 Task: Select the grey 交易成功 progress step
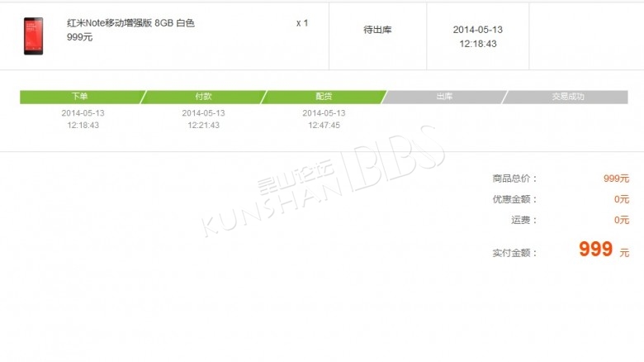click(x=567, y=97)
